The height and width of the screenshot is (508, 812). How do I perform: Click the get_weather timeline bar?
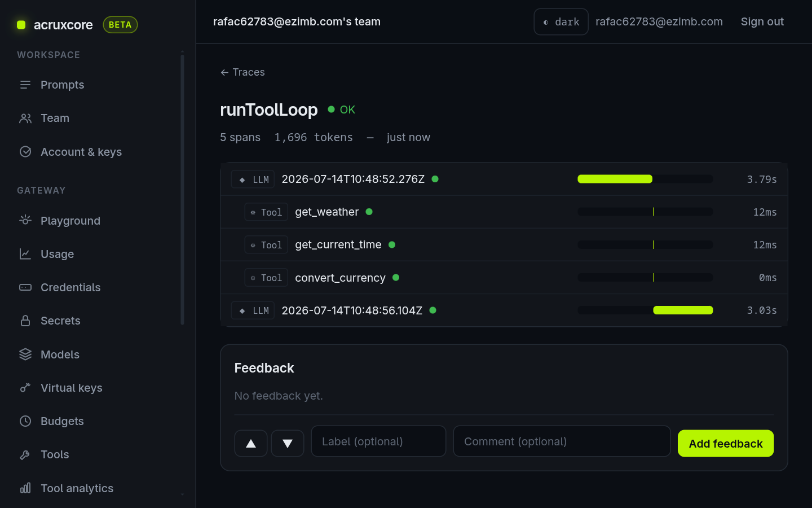pyautogui.click(x=645, y=212)
